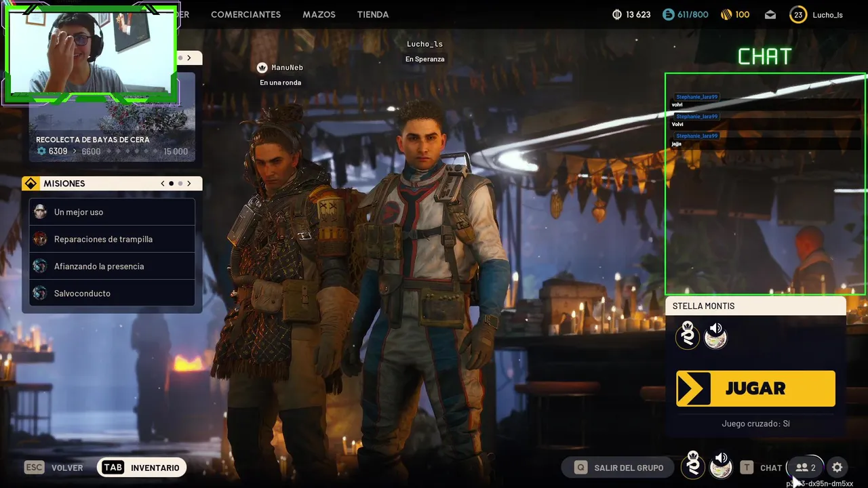
Task: Open the bottom-bar Chat button
Action: 761,468
